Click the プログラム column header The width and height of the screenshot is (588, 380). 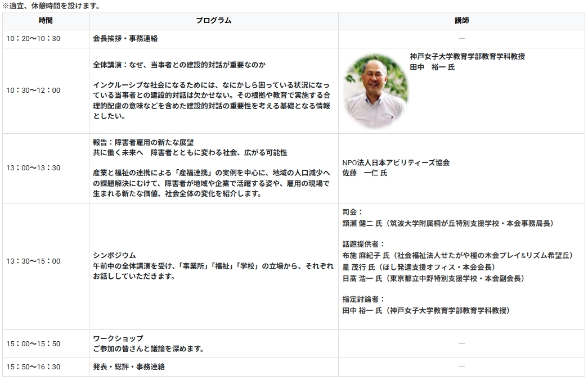tap(213, 21)
